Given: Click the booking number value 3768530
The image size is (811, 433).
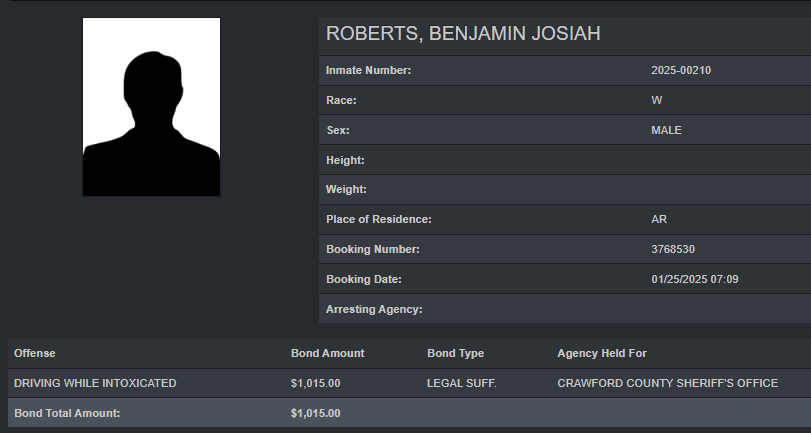Looking at the screenshot, I should [671, 250].
